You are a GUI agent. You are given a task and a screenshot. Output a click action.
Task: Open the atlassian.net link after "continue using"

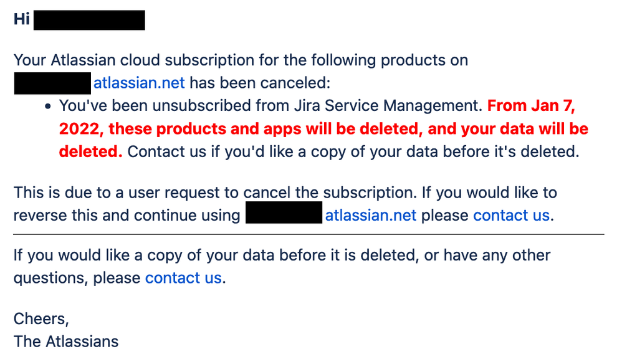[x=370, y=215]
